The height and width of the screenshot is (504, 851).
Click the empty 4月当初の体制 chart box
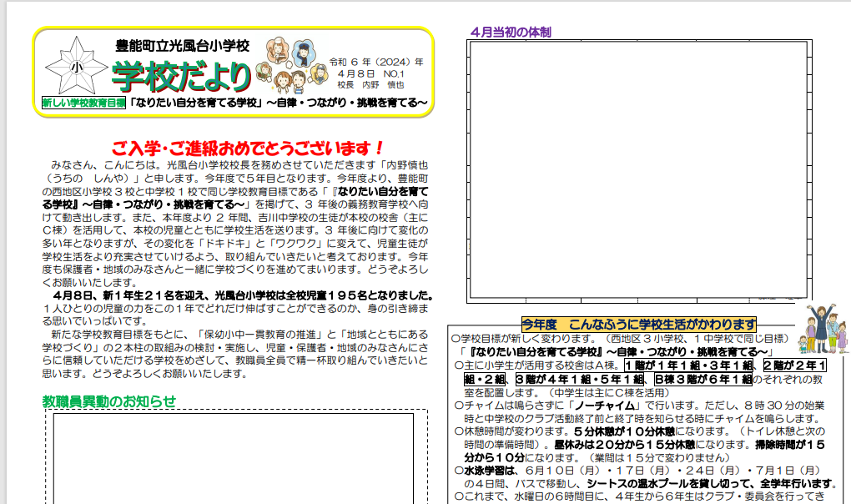click(x=637, y=171)
